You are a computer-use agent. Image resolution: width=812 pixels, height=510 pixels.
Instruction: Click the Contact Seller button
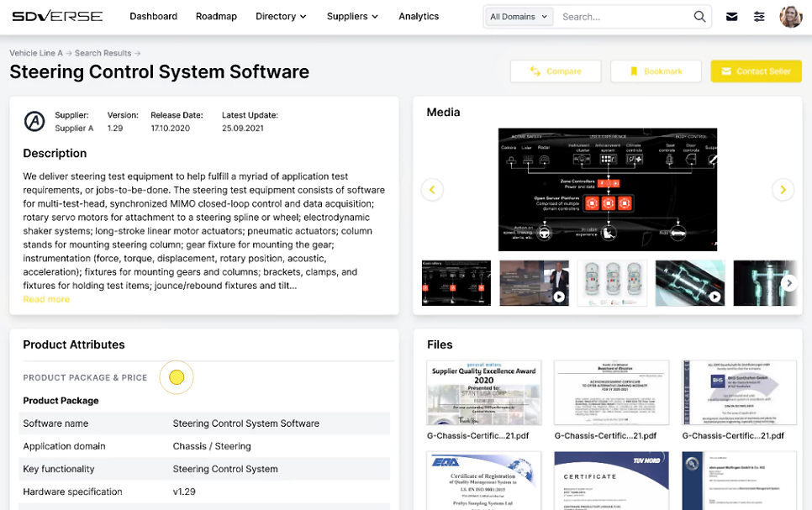pyautogui.click(x=756, y=71)
